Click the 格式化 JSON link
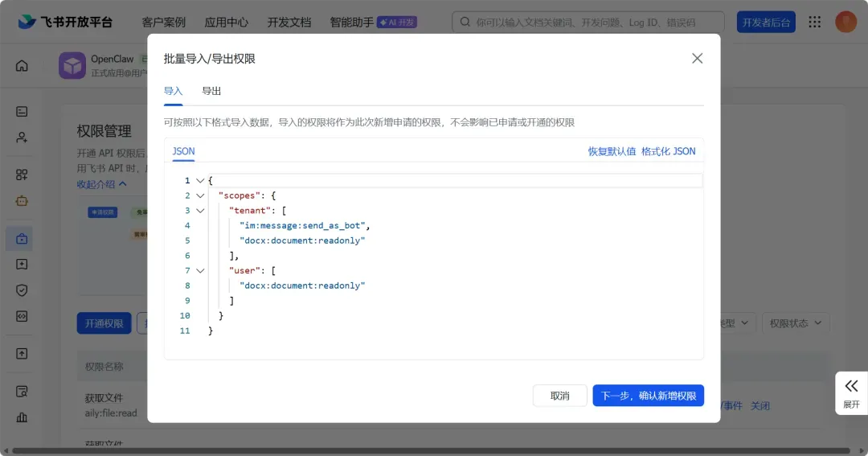Viewport: 868px width, 456px height. pyautogui.click(x=668, y=151)
